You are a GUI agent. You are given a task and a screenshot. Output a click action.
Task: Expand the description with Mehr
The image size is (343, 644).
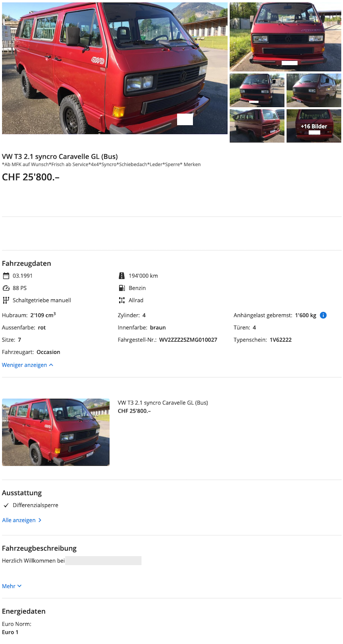pyautogui.click(x=12, y=586)
